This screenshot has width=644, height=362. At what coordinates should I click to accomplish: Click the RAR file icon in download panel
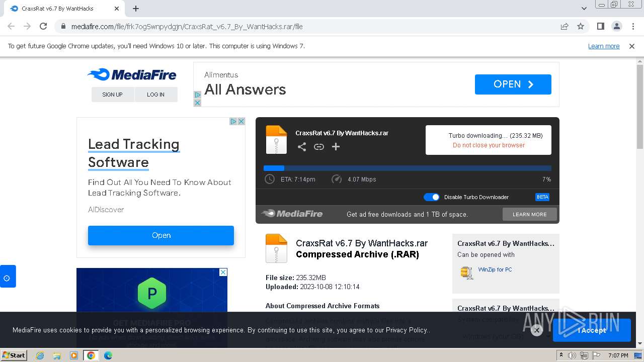(276, 140)
